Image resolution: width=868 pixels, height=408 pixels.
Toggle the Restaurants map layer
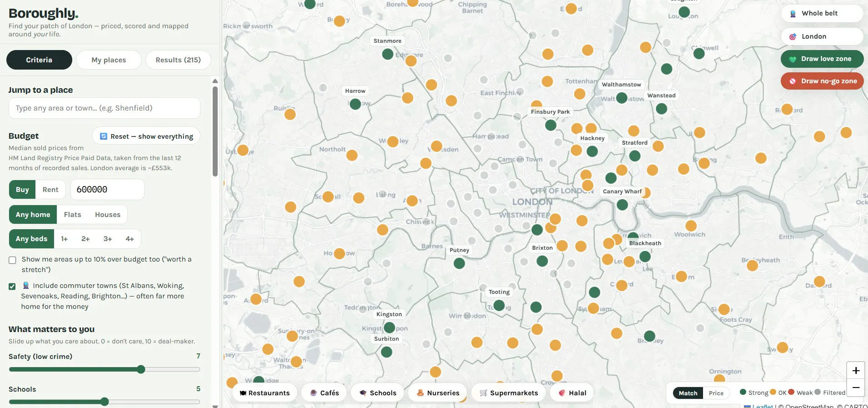click(264, 393)
